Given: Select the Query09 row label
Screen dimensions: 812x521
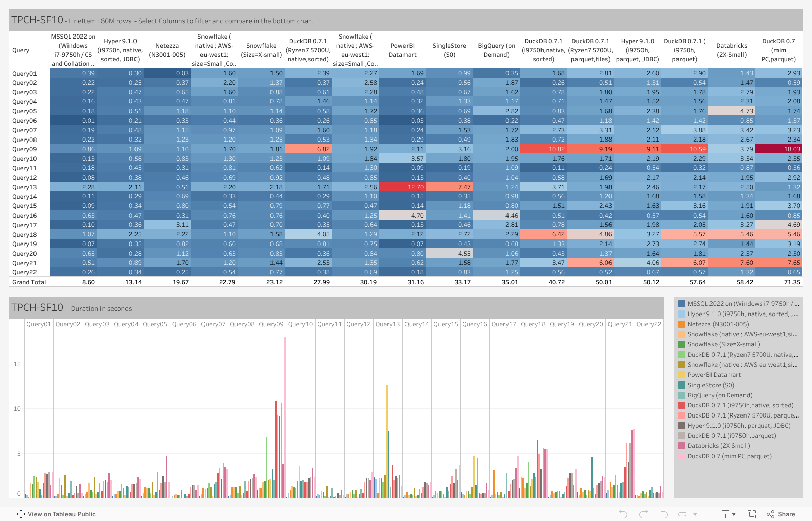Looking at the screenshot, I should coord(24,149).
